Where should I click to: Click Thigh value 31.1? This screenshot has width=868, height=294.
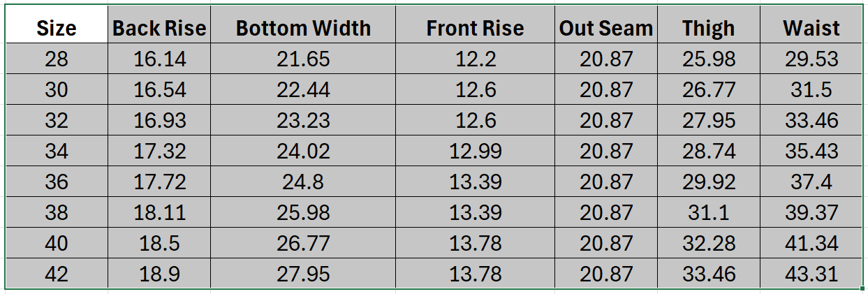tap(708, 212)
